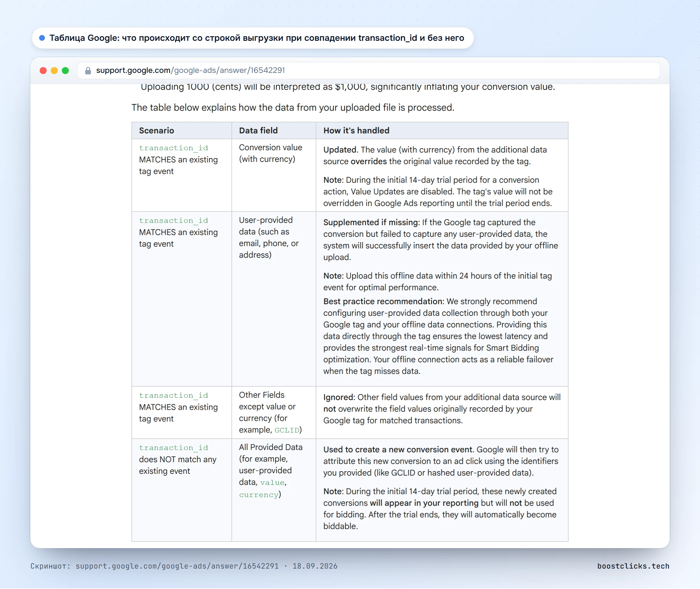
Task: Click the green "value" code text
Action: (272, 483)
